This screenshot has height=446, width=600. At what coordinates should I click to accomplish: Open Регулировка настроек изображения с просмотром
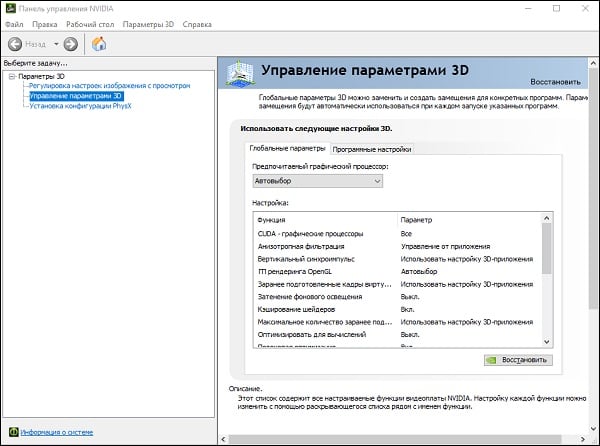click(x=109, y=86)
